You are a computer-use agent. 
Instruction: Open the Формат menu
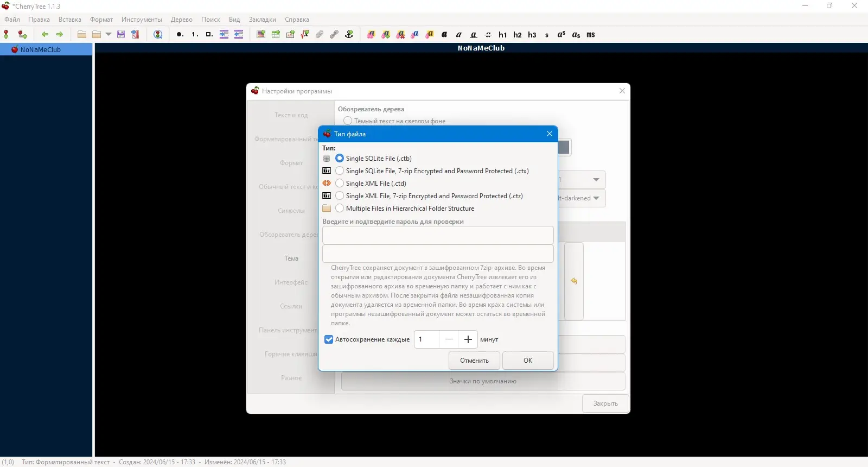(101, 20)
